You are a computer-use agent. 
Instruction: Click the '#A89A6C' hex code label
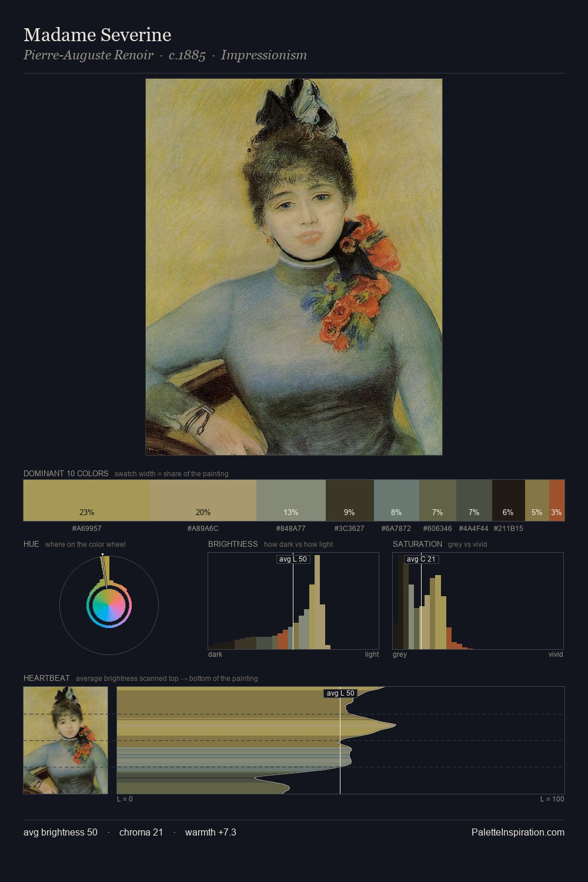203,529
